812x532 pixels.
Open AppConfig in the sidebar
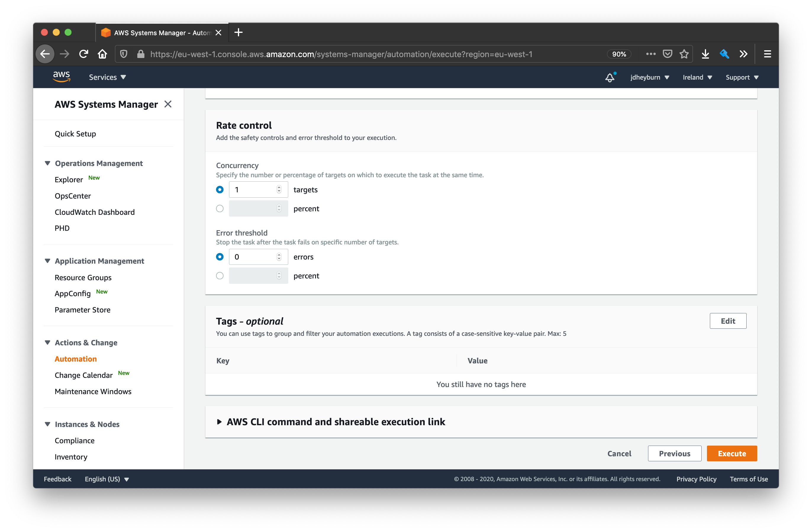(73, 294)
